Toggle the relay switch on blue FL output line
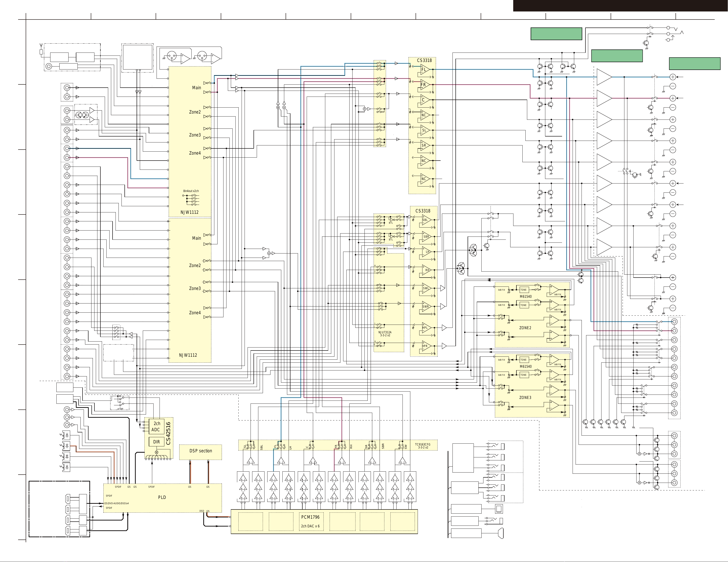The width and height of the screenshot is (728, 562). [x=655, y=77]
